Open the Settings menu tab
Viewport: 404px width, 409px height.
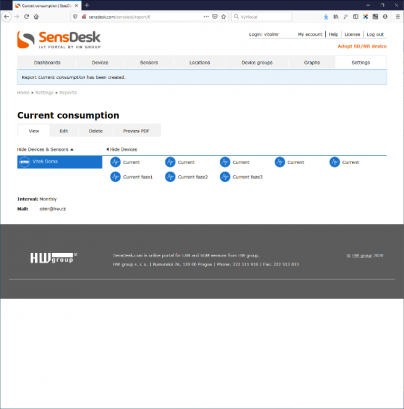361,62
